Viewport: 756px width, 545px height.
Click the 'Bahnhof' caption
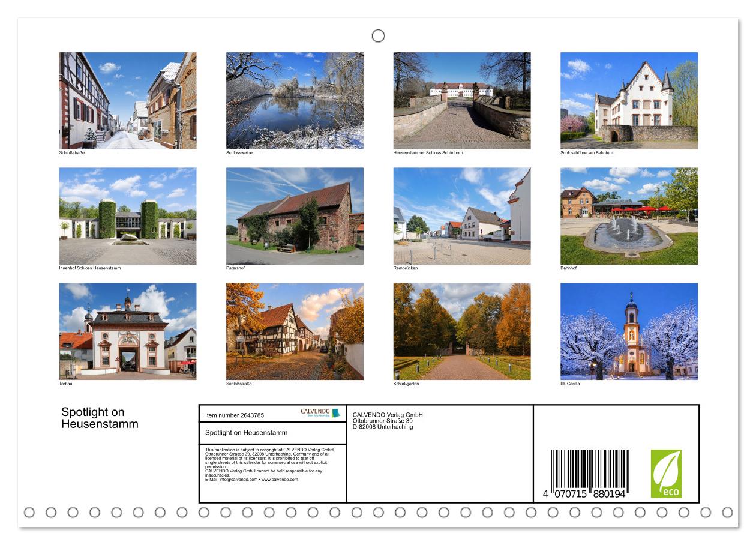coord(568,268)
